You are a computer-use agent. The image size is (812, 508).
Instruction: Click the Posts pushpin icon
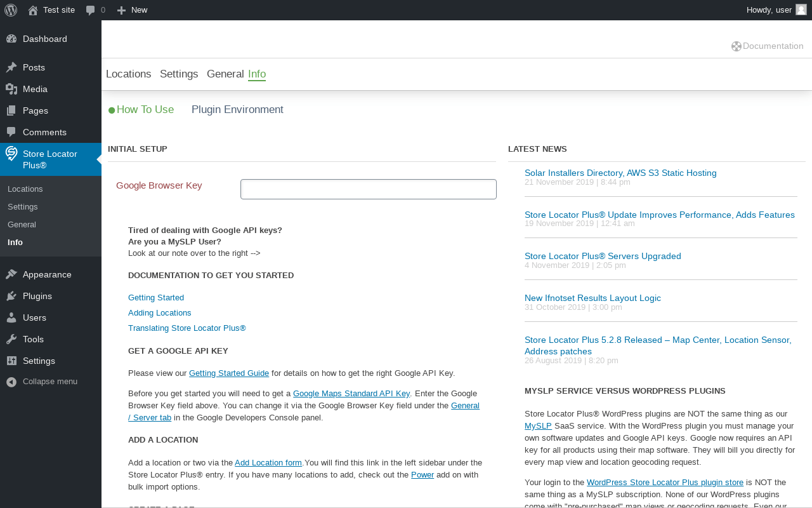click(11, 67)
